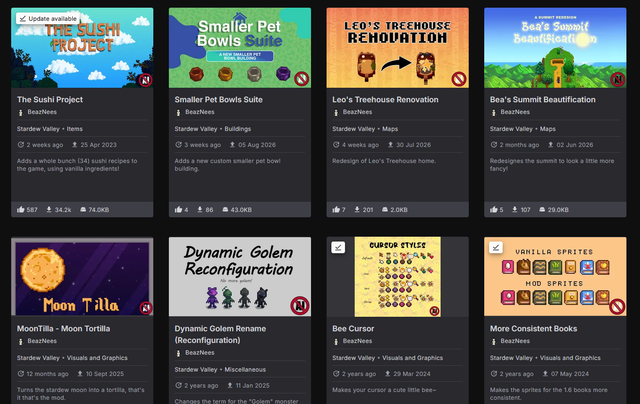
Task: Click the file size icon beside 43.0KB
Action: click(x=225, y=209)
